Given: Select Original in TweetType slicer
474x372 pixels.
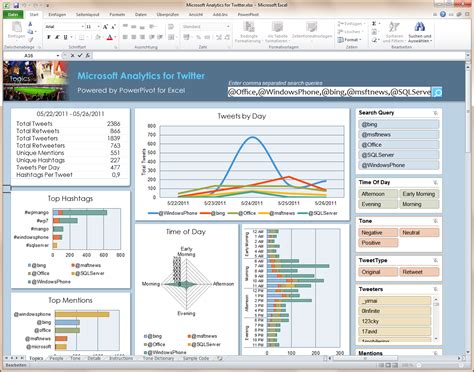Looking at the screenshot, I should (x=378, y=272).
